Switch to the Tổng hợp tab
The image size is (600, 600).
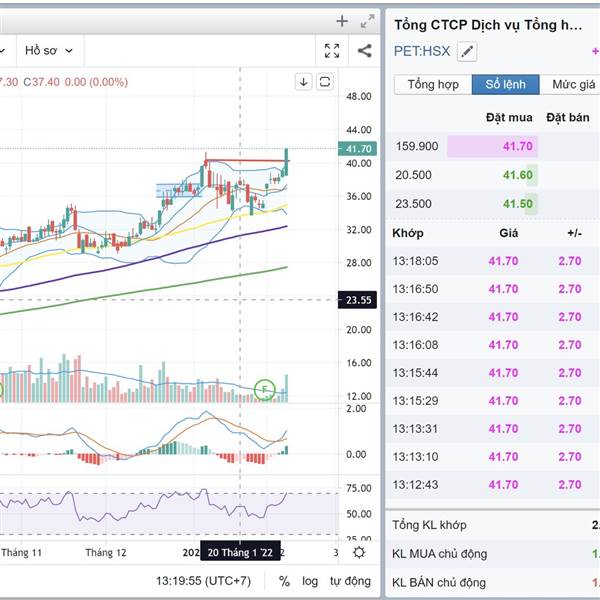[x=433, y=85]
